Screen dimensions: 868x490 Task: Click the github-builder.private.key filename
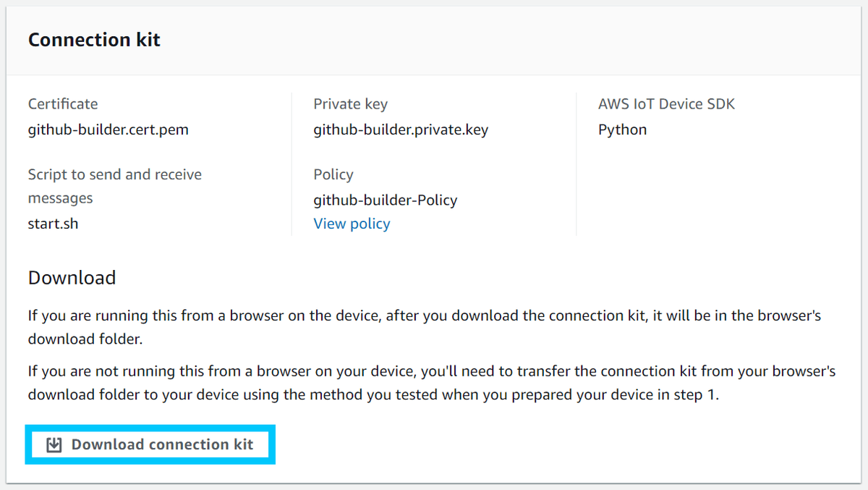coord(400,130)
